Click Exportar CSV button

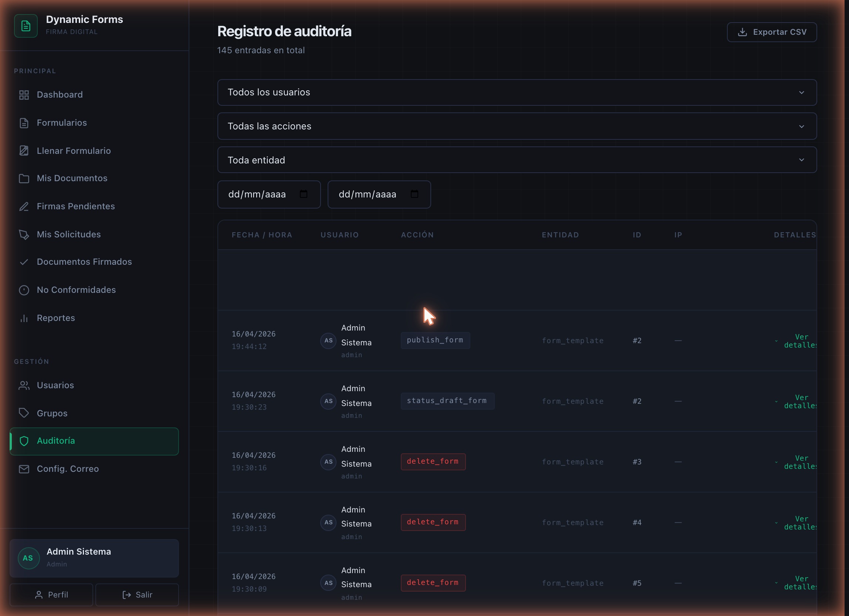(772, 32)
